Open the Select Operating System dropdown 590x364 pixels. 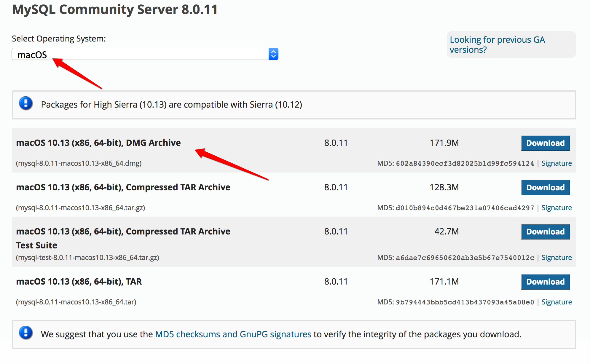(145, 54)
